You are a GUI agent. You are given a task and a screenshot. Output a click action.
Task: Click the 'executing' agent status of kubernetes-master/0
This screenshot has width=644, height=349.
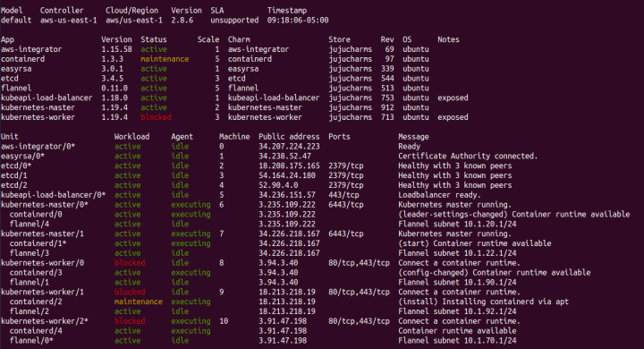coord(191,205)
